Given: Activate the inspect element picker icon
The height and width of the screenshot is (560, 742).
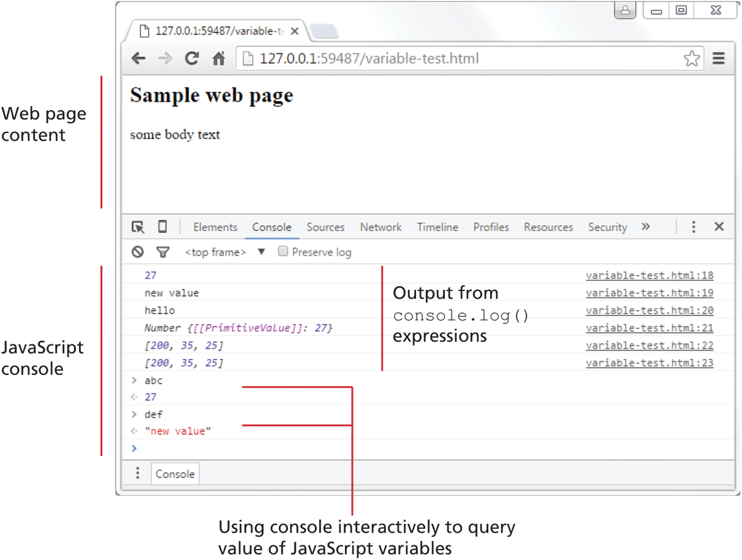Looking at the screenshot, I should 138,227.
